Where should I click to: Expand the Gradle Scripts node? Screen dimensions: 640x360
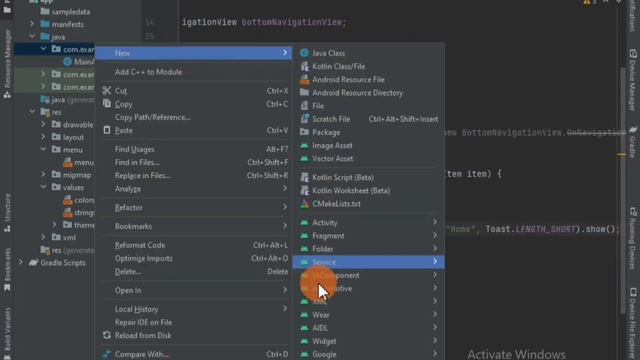coord(21,262)
